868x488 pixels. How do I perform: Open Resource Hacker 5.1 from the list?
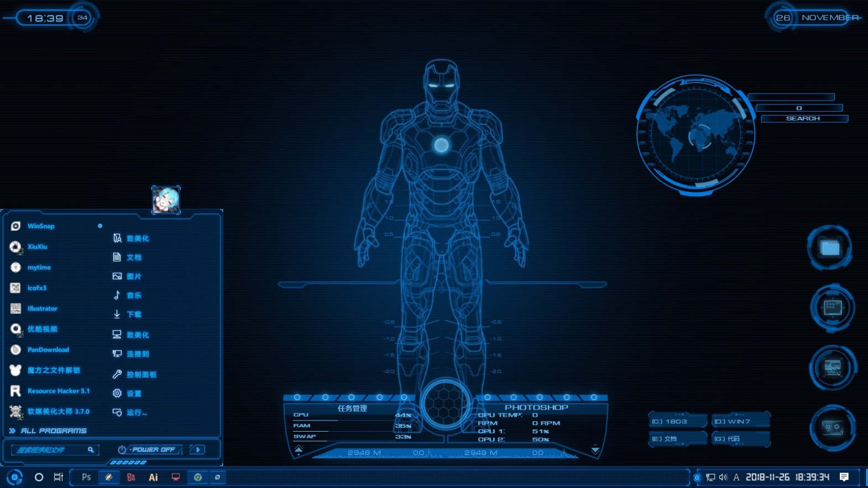click(x=58, y=391)
